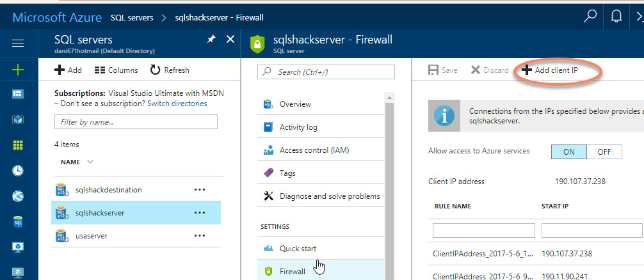This screenshot has width=644, height=280.
Task: Open more options for usaserver
Action: (200, 236)
